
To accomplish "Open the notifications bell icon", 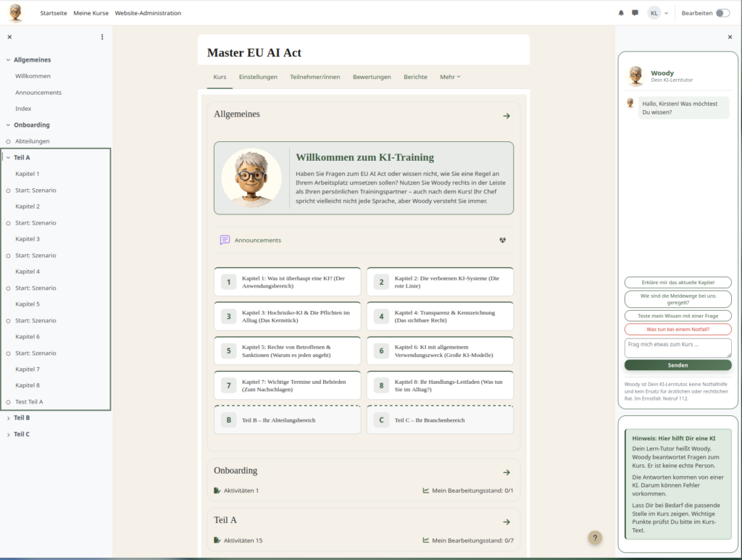I will (621, 13).
